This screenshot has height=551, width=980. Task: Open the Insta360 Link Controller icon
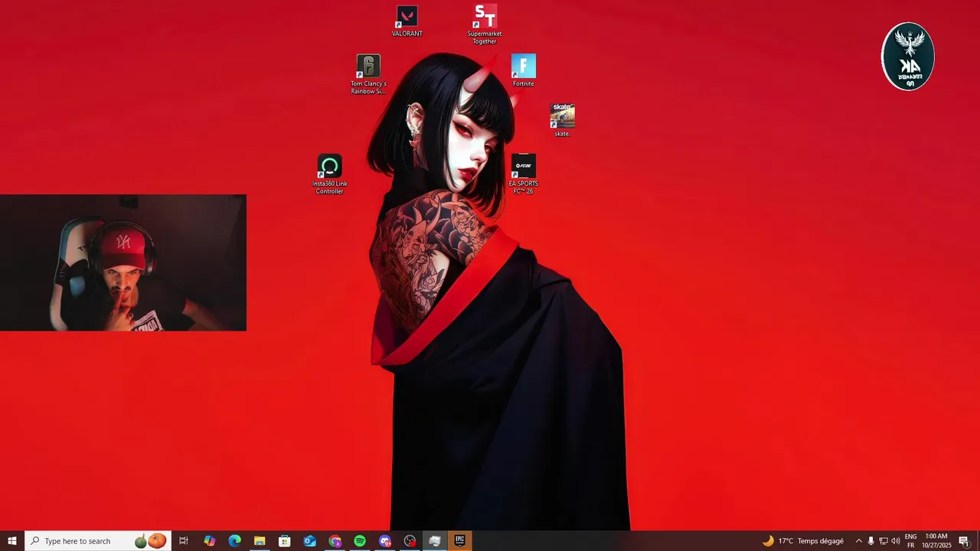click(x=329, y=174)
